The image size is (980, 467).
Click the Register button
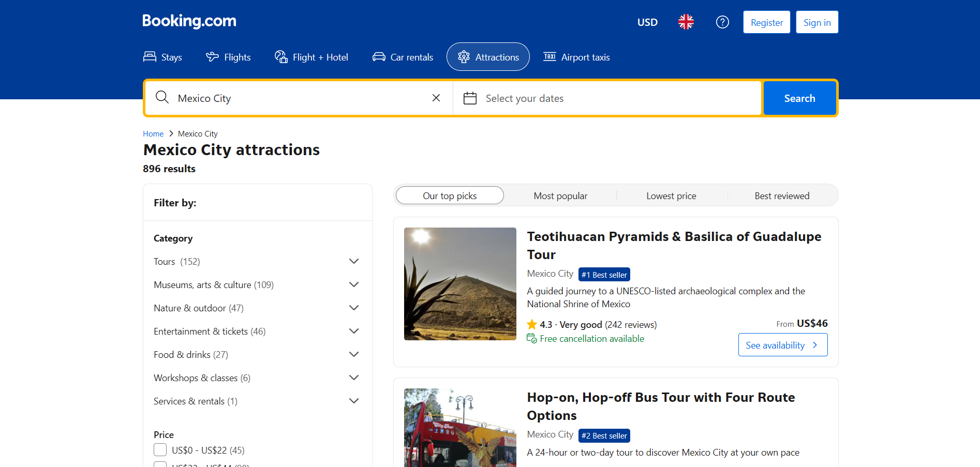click(766, 22)
